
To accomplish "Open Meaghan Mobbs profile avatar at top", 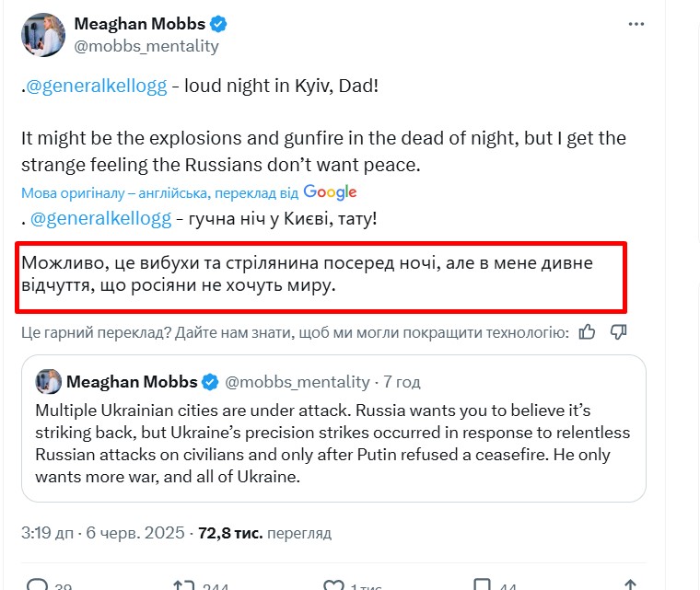I will tap(42, 35).
